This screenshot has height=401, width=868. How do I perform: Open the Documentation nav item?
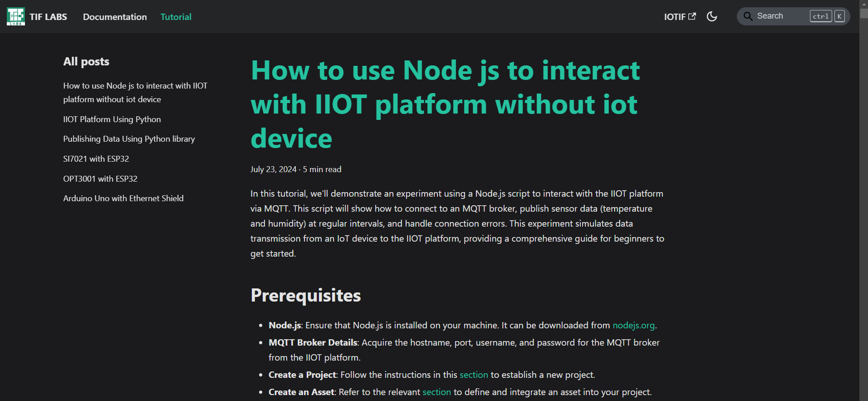115,17
